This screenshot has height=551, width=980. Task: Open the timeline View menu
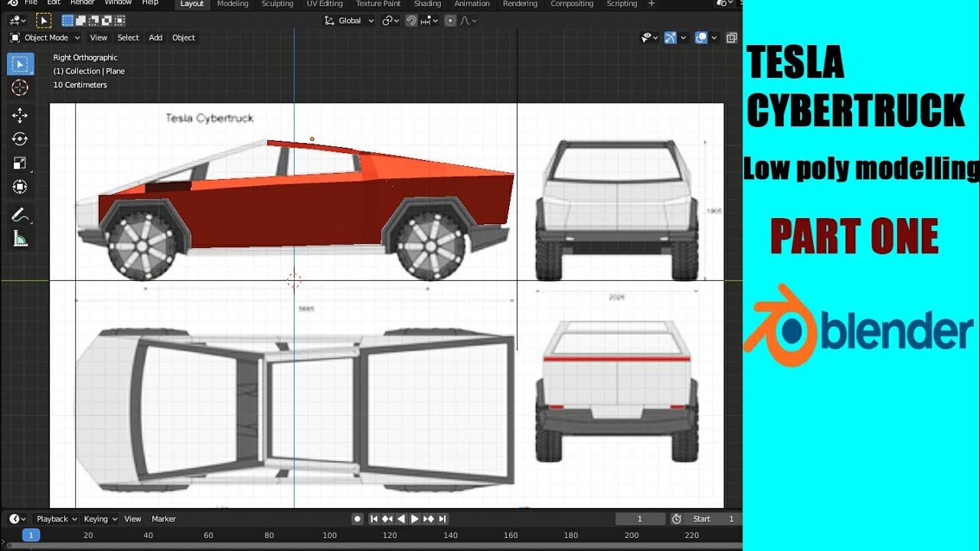click(132, 519)
